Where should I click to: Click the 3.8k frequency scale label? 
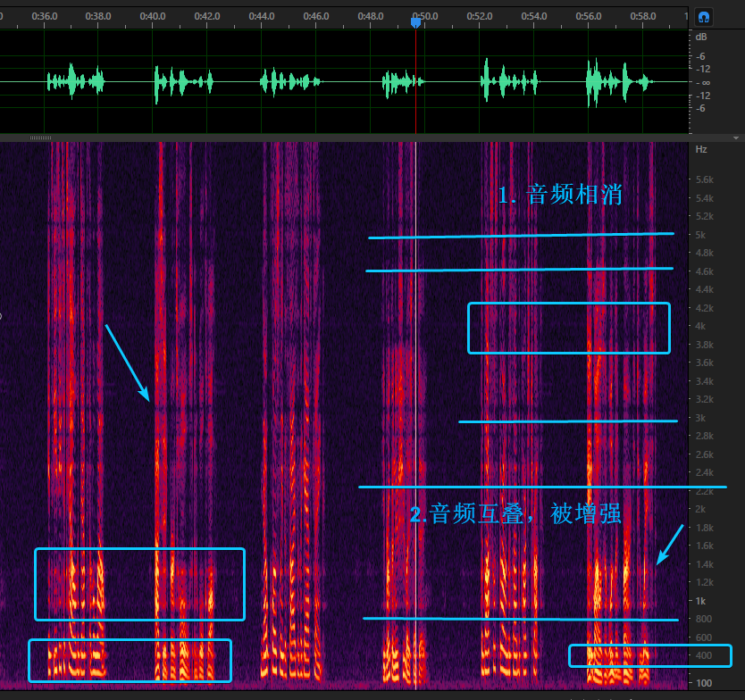pyautogui.click(x=705, y=345)
